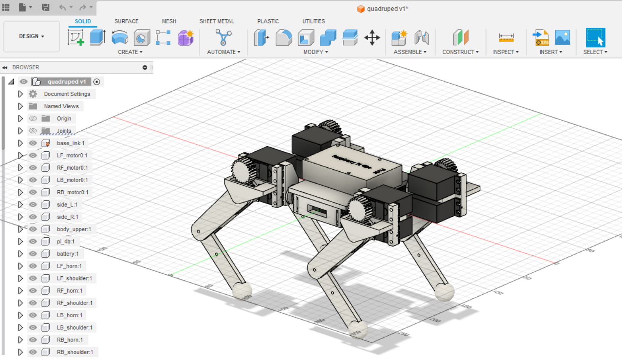Show the hidden Joints folder
The width and height of the screenshot is (622, 364).
tap(33, 131)
